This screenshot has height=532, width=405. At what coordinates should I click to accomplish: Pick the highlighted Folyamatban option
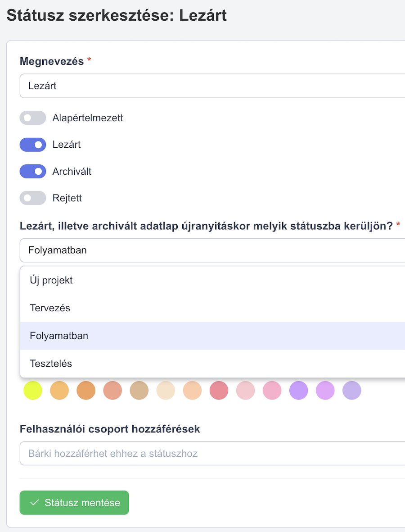212,336
